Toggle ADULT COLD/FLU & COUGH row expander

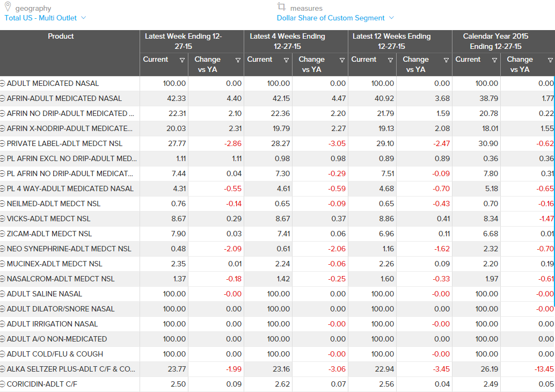point(3,354)
